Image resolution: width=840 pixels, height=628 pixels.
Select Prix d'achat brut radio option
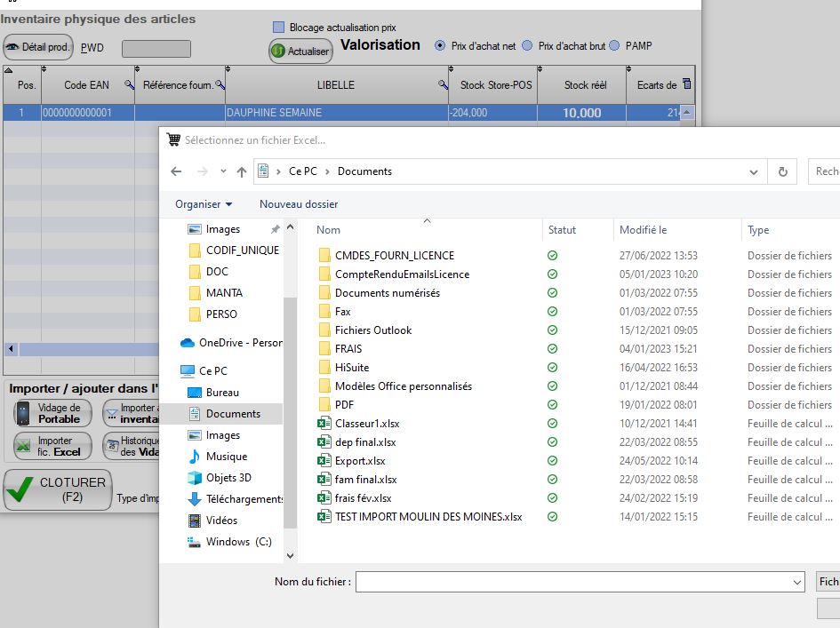(527, 45)
